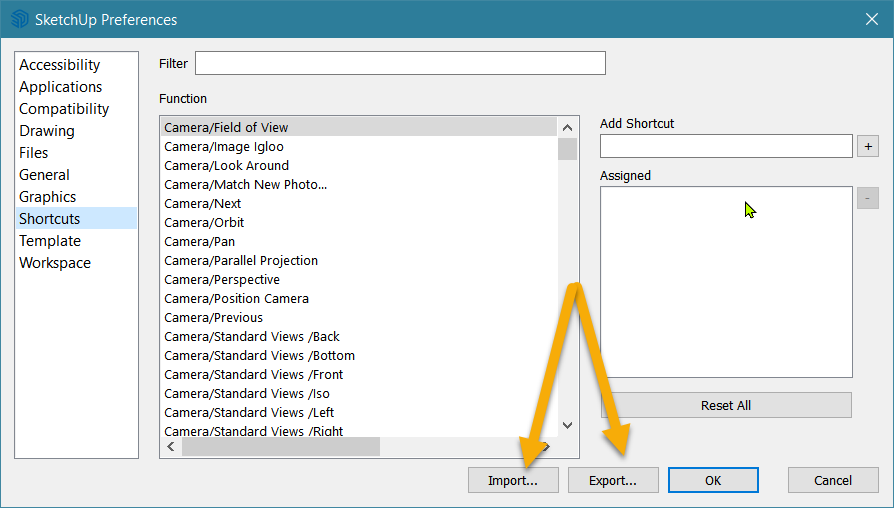This screenshot has width=894, height=508.
Task: Click Reset All shortcuts button
Action: click(726, 405)
